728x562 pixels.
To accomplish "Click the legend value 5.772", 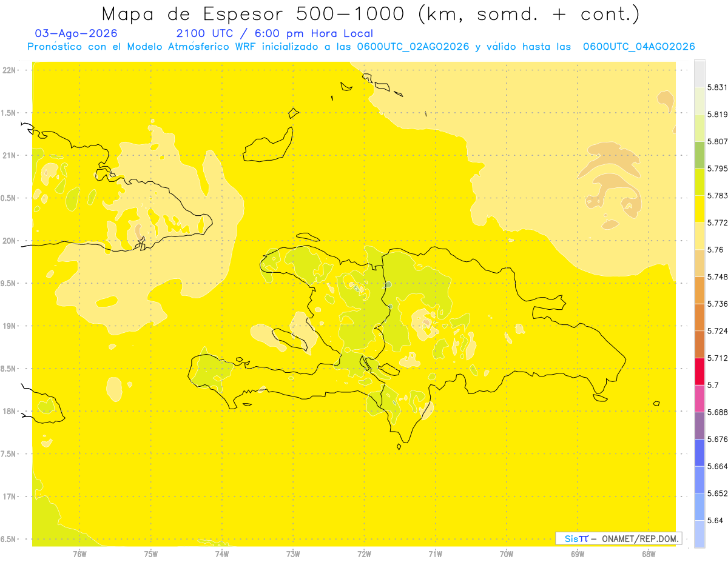I will [x=718, y=222].
